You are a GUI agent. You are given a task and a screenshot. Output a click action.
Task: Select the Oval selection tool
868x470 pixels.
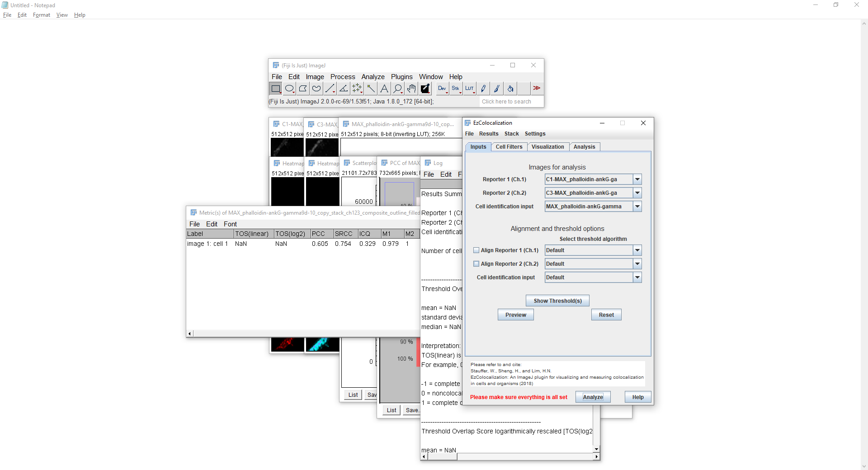[289, 89]
